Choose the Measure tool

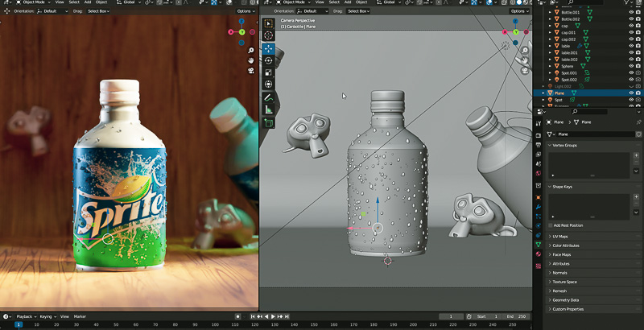(x=269, y=109)
